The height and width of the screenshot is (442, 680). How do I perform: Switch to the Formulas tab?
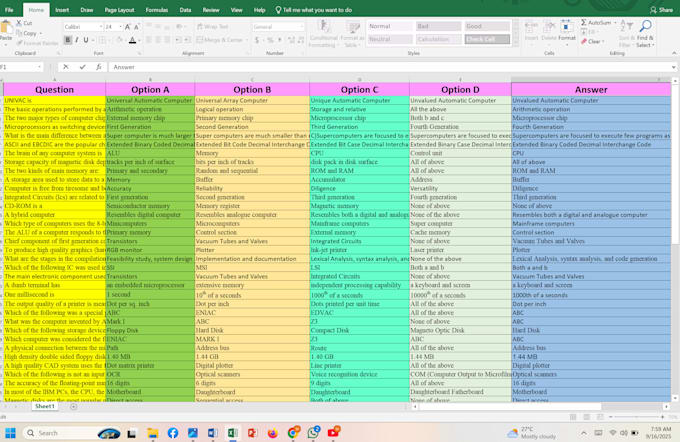(157, 10)
